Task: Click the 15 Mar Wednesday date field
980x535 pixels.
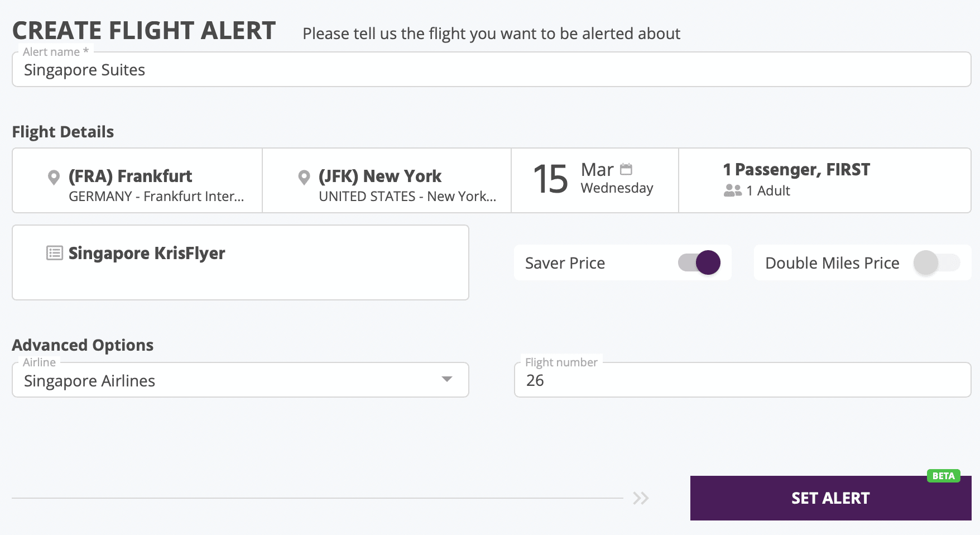Action: click(x=594, y=180)
